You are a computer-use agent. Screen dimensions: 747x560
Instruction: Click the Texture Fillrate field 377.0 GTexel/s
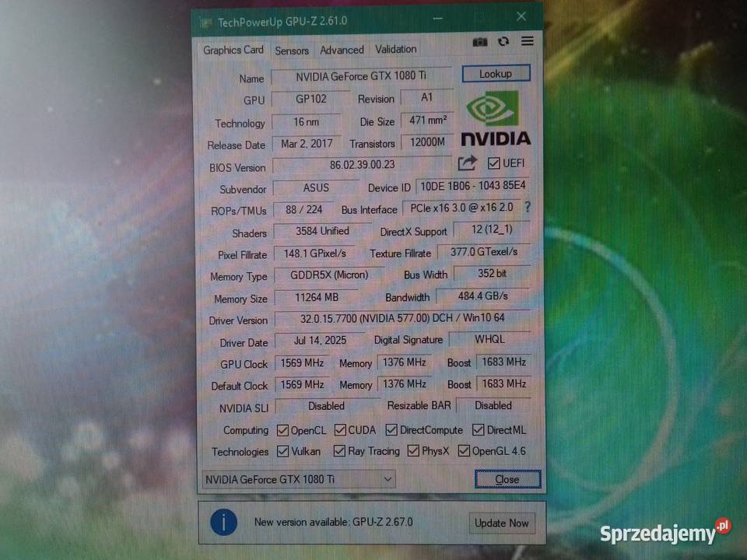483,252
